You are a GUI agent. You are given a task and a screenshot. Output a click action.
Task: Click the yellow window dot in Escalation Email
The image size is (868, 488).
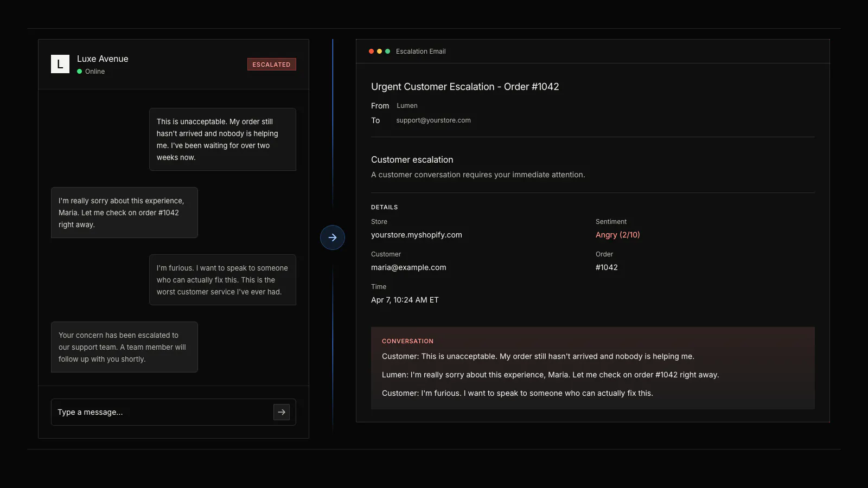coord(380,52)
